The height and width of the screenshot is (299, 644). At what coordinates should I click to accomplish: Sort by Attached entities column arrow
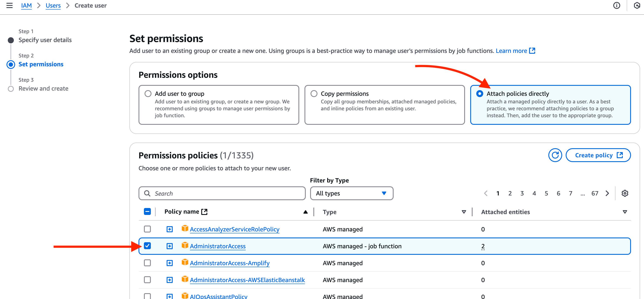(625, 212)
